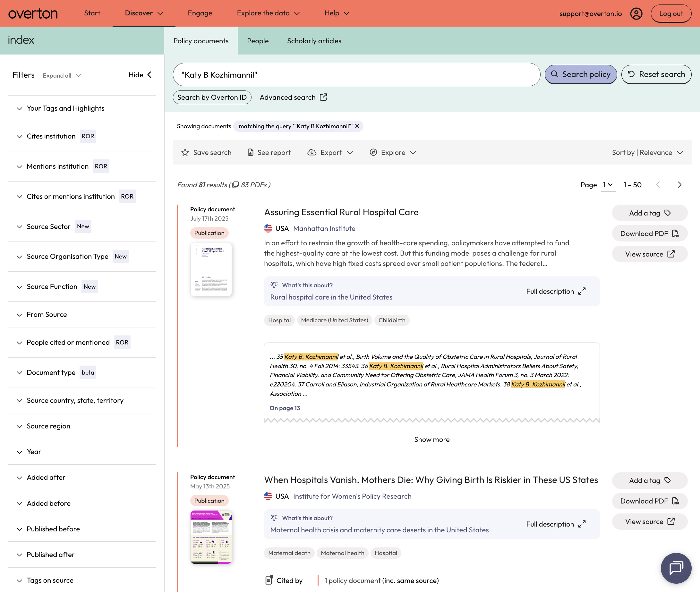Open the Help menu

pyautogui.click(x=337, y=13)
